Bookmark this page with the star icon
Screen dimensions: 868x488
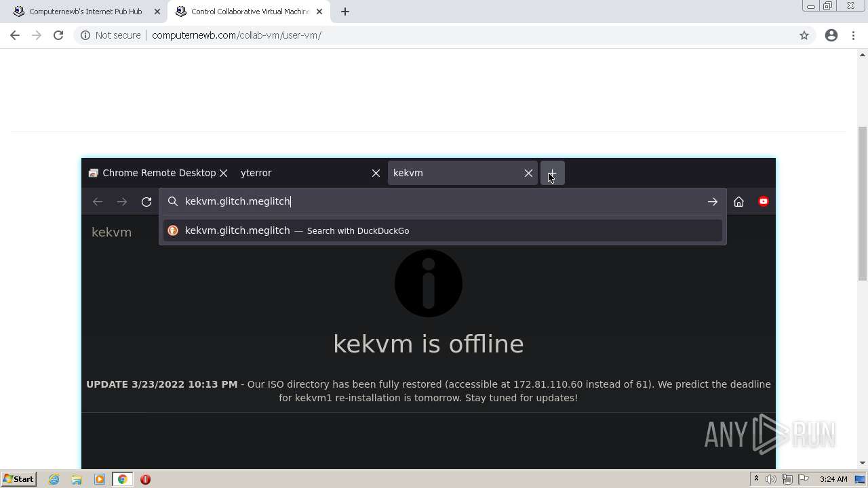(x=804, y=35)
